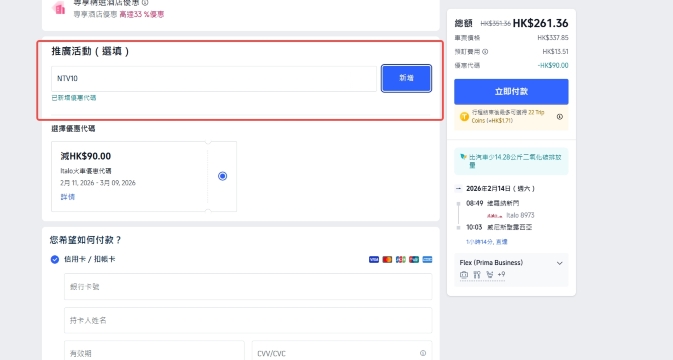Click the 銀行卡號 card number field
The height and width of the screenshot is (360, 673).
(248, 286)
